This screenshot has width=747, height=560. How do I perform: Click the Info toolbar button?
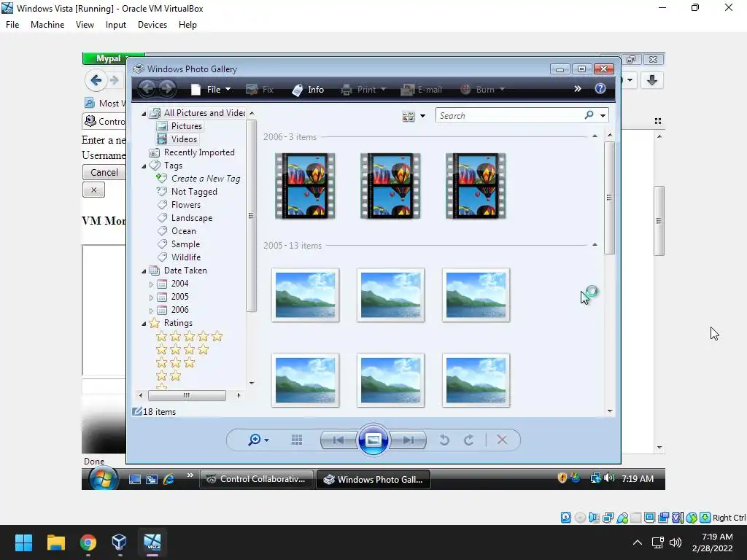pos(308,90)
